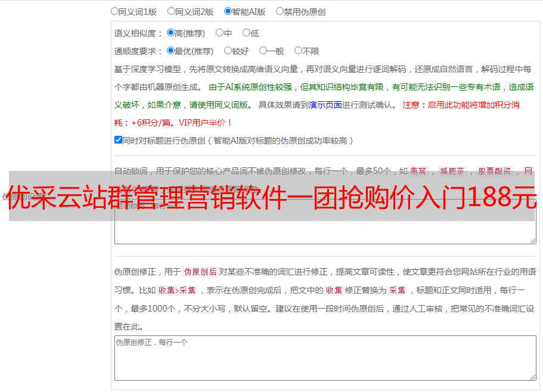543x392 pixels.
Task: Grab the 自动锁词 textarea resize handle
Action: point(533,241)
